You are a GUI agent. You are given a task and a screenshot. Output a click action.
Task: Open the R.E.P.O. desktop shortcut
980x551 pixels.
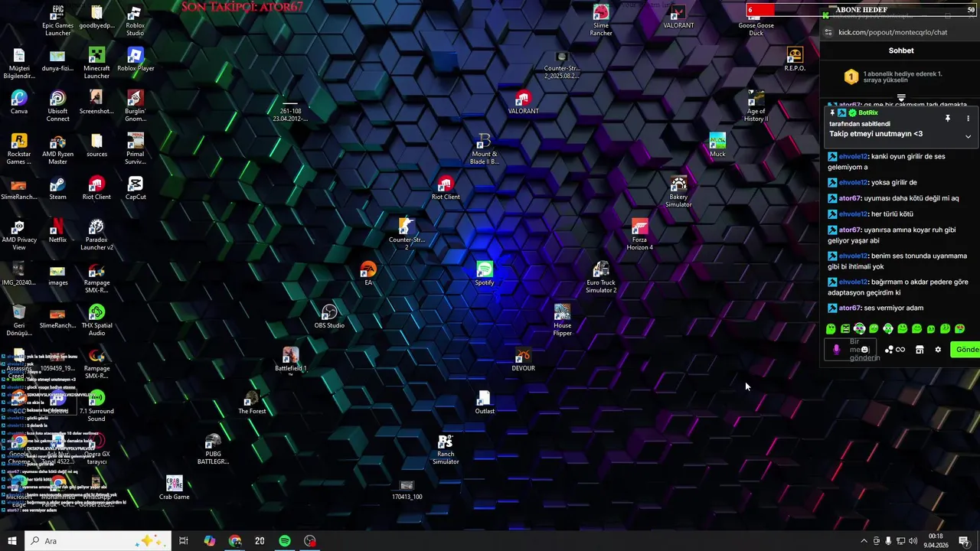point(795,59)
